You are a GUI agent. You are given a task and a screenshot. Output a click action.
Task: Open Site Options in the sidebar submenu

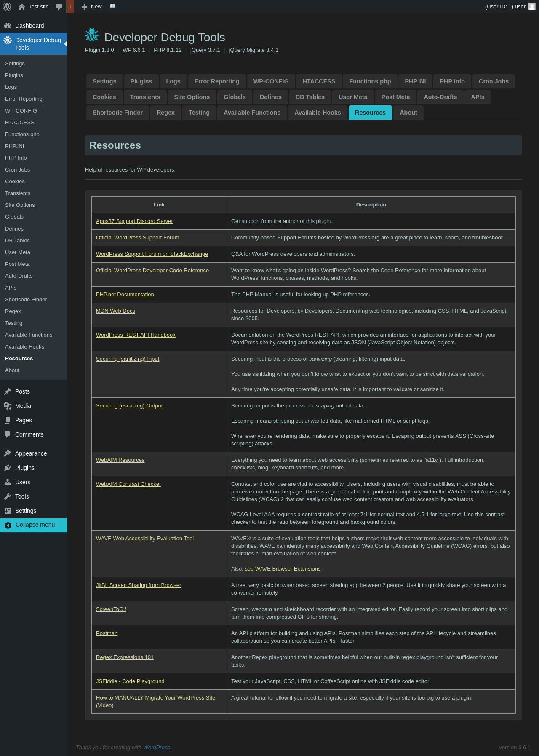point(34,205)
